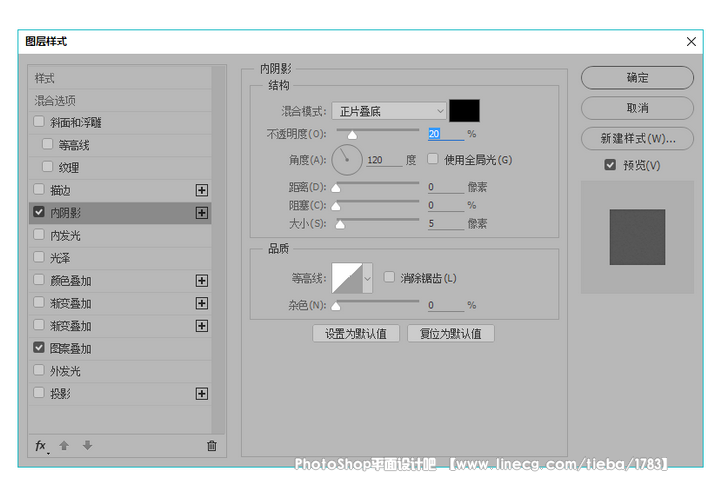Click the 杂色 percent value field

pyautogui.click(x=446, y=305)
